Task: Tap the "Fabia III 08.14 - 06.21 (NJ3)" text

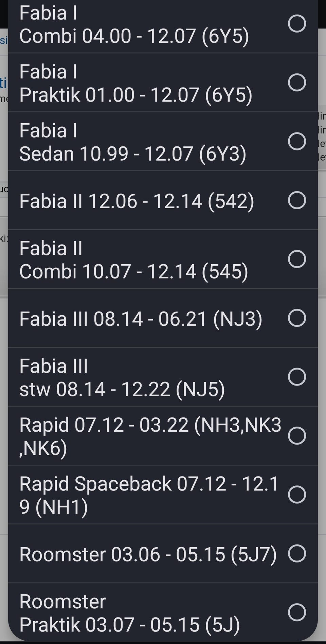Action: click(141, 319)
